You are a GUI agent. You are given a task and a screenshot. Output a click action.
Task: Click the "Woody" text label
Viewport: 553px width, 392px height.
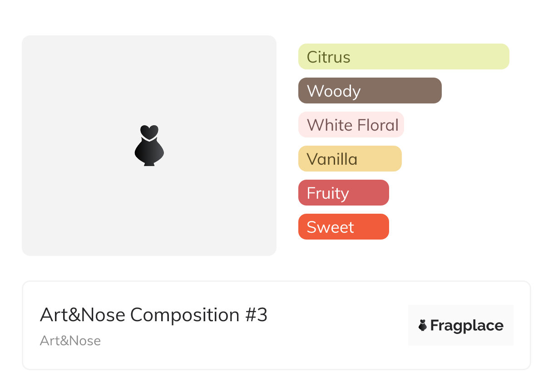click(334, 91)
